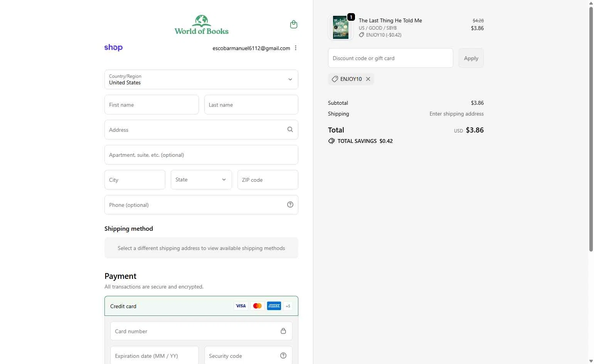594x364 pixels.
Task: Focus the First name field
Action: tap(151, 105)
